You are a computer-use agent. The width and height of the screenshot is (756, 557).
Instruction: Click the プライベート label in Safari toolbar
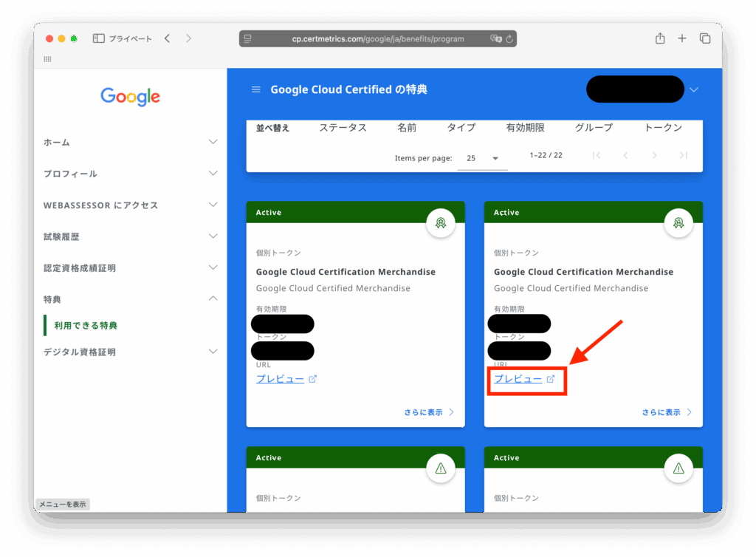point(130,39)
